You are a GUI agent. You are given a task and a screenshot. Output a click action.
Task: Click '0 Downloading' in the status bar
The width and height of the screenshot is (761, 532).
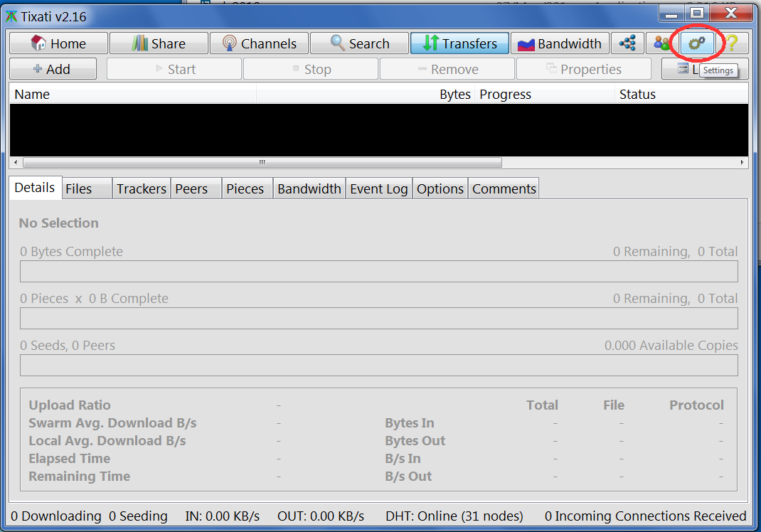56,516
